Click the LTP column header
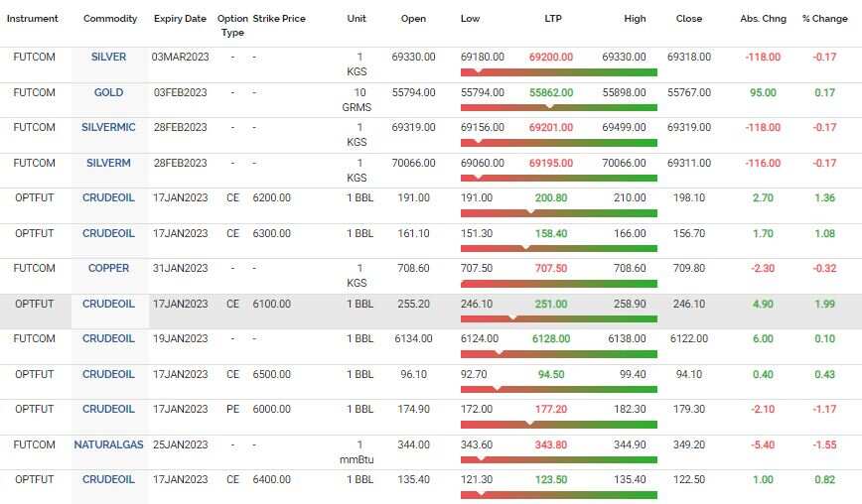 point(552,19)
